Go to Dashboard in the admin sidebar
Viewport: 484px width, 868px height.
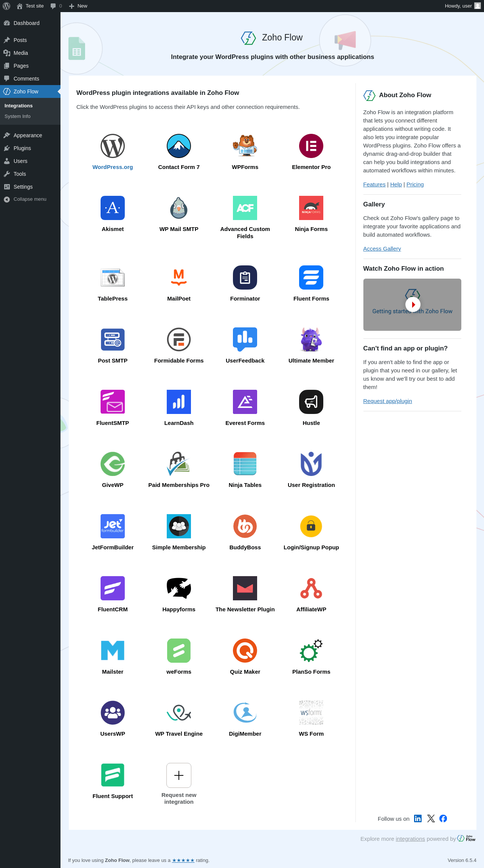pos(30,23)
